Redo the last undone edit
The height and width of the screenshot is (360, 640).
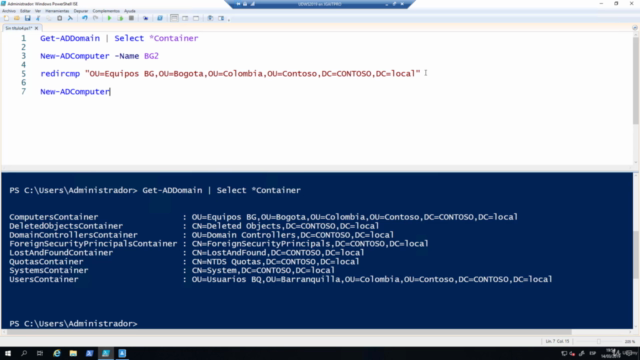click(96, 18)
